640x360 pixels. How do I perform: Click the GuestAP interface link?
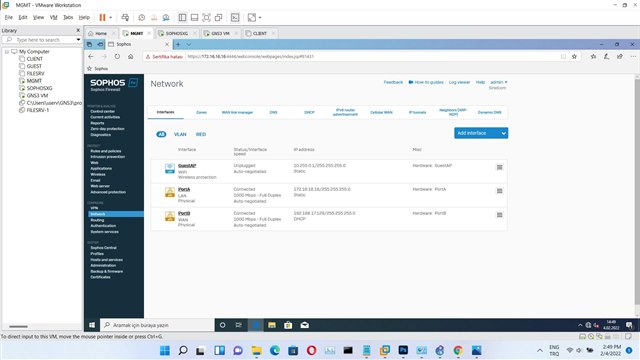pos(187,166)
